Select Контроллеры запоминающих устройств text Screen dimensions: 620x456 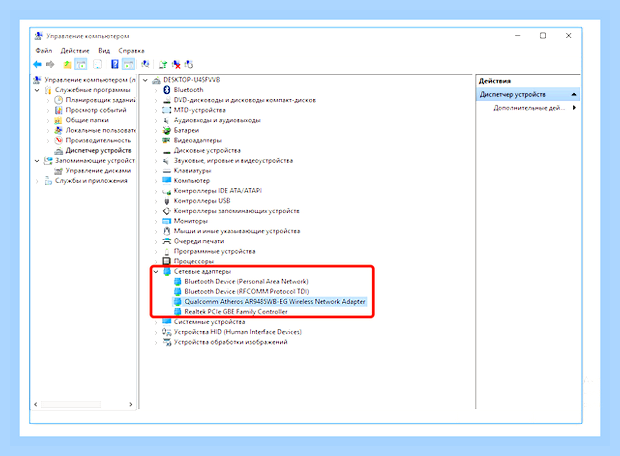(236, 211)
